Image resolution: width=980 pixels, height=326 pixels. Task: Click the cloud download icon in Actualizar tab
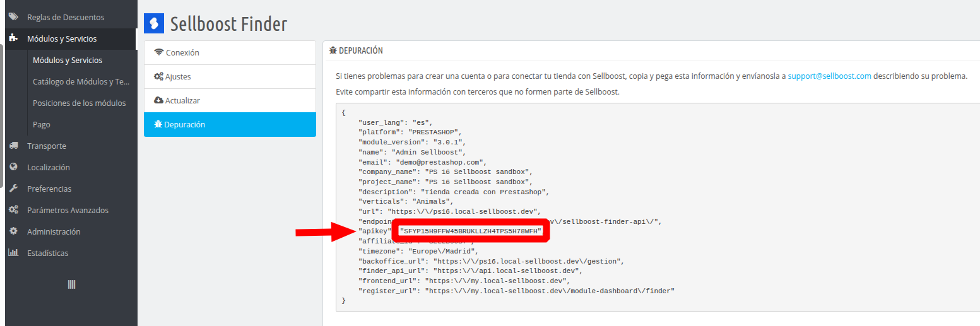point(159,100)
